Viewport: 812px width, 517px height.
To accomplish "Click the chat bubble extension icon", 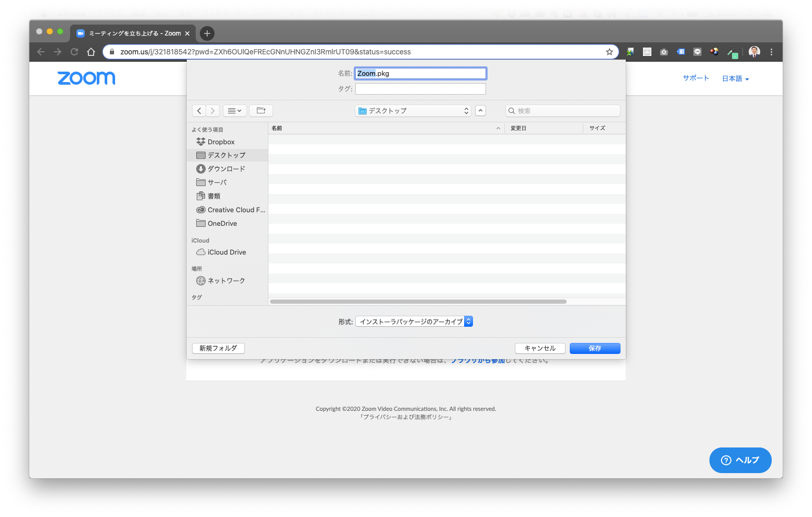I will (697, 52).
